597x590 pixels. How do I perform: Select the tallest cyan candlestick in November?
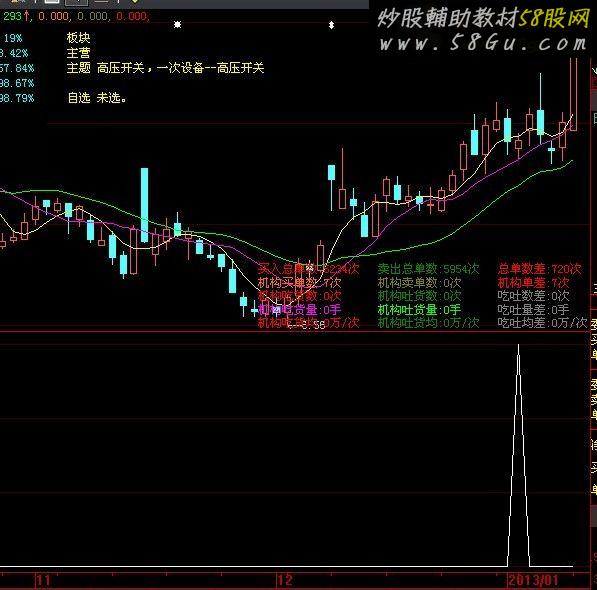(x=144, y=205)
